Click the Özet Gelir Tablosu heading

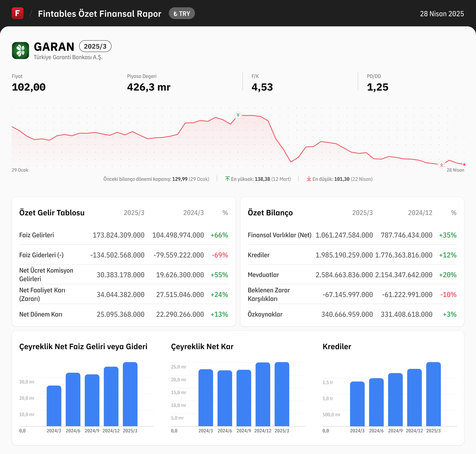click(52, 213)
